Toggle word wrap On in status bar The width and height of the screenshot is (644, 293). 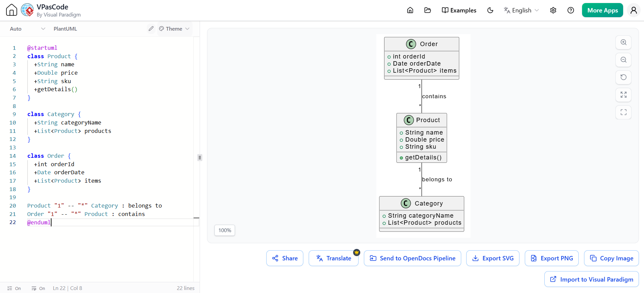[38, 288]
